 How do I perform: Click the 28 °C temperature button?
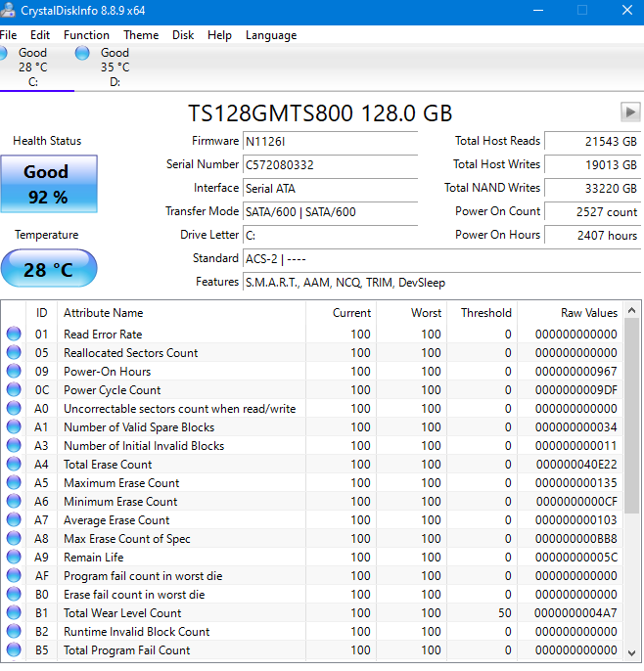tap(49, 268)
